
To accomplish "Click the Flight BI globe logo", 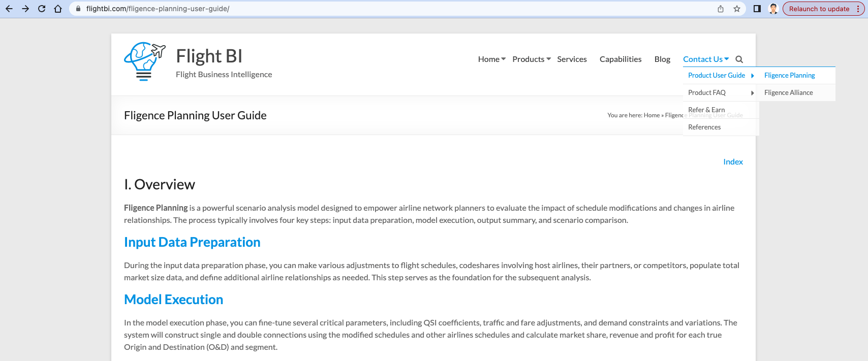I will pos(145,61).
